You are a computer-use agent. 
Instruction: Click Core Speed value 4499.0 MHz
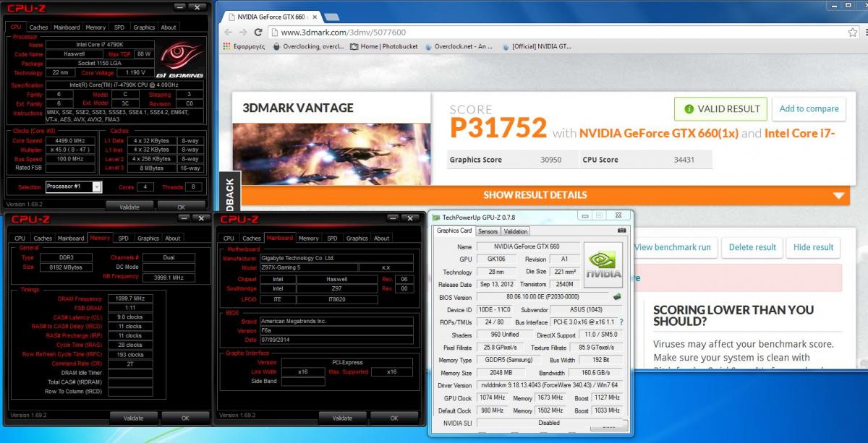point(70,141)
